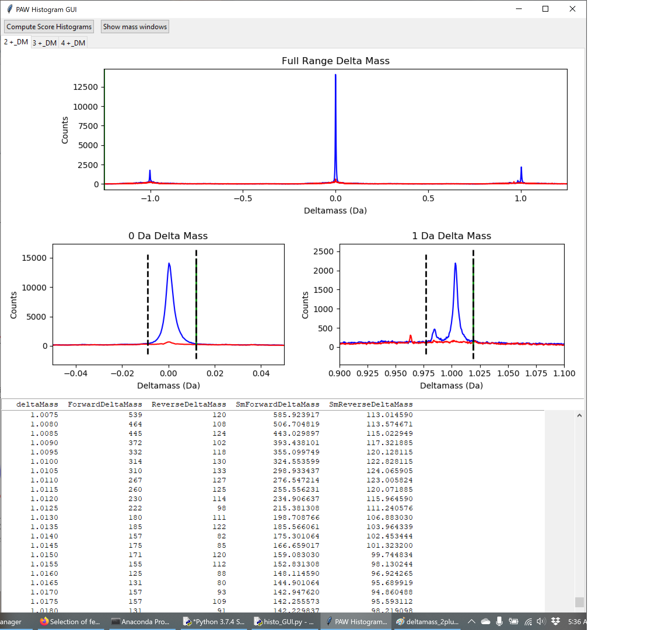The height and width of the screenshot is (630, 672).
Task: Click the deltaMass value 1.0175
Action: tap(44, 601)
